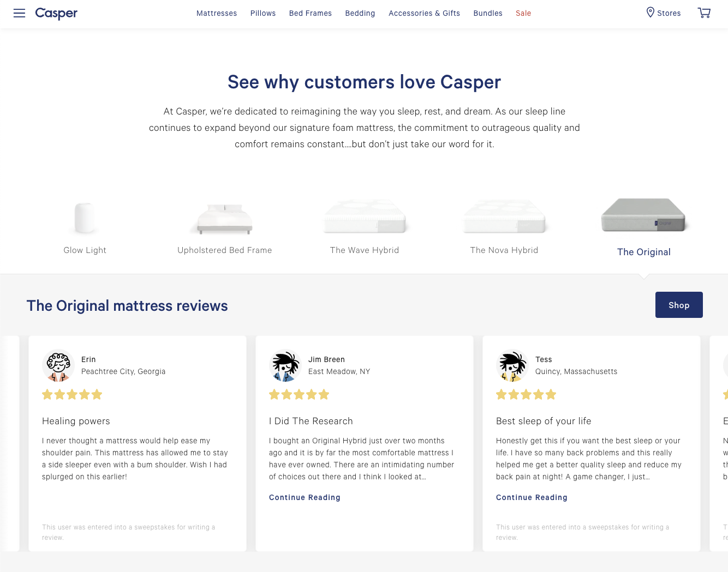
Task: Choose The Wave Hybrid mattress image
Action: coord(365,216)
